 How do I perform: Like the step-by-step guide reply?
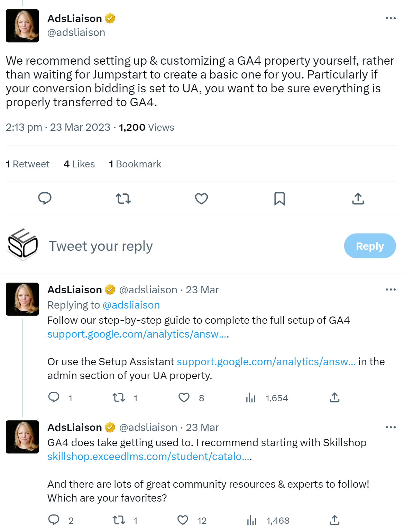coord(184,398)
